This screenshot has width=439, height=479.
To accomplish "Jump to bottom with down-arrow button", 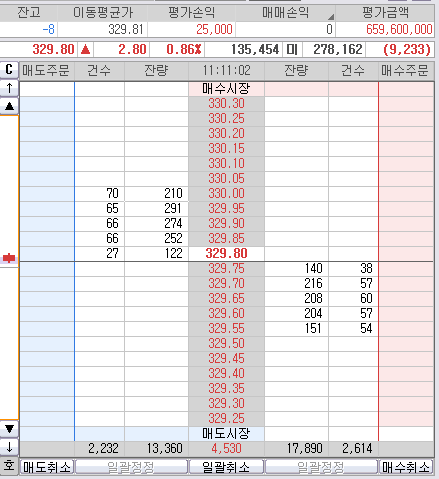I will pyautogui.click(x=9, y=447).
